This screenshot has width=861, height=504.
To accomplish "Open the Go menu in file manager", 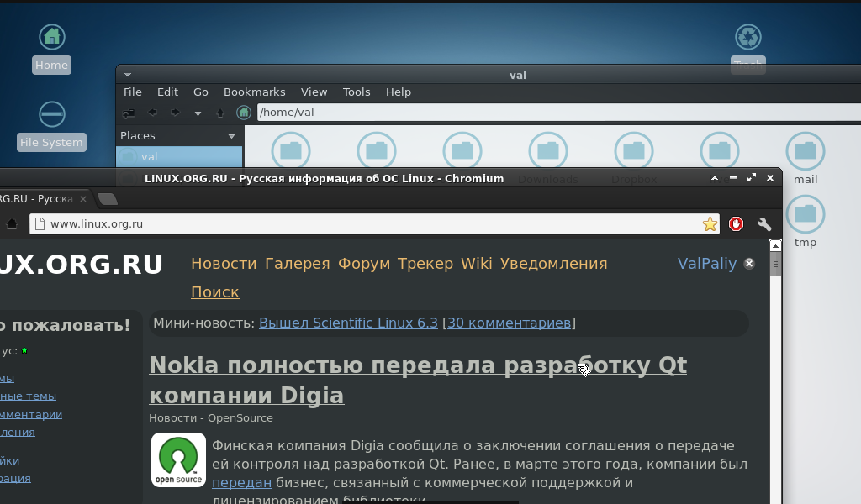I will 200,92.
